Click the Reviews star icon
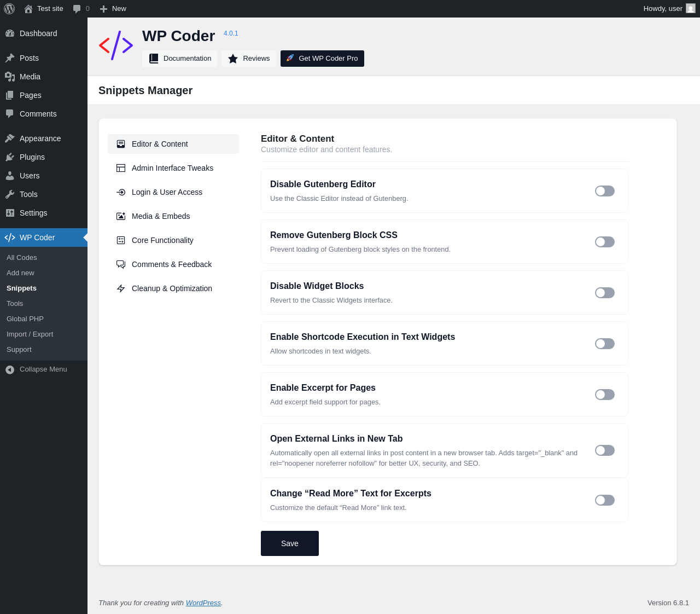 [233, 59]
